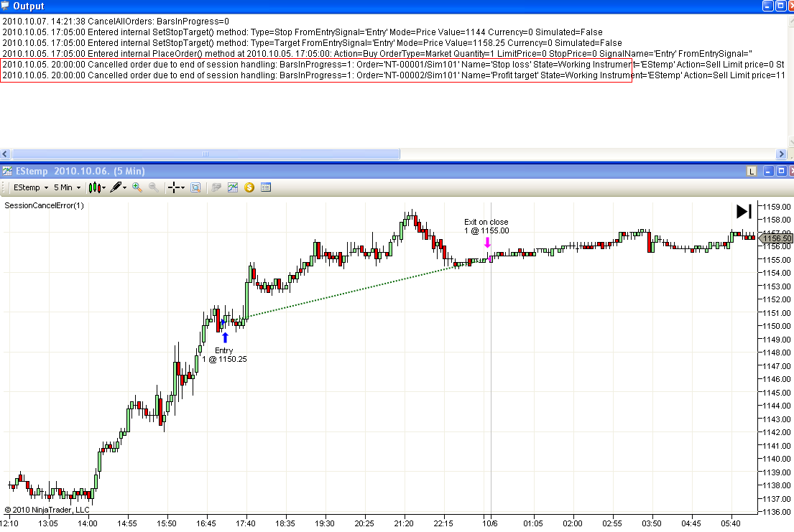Click the blue Entry arrow marker on chart

226,337
